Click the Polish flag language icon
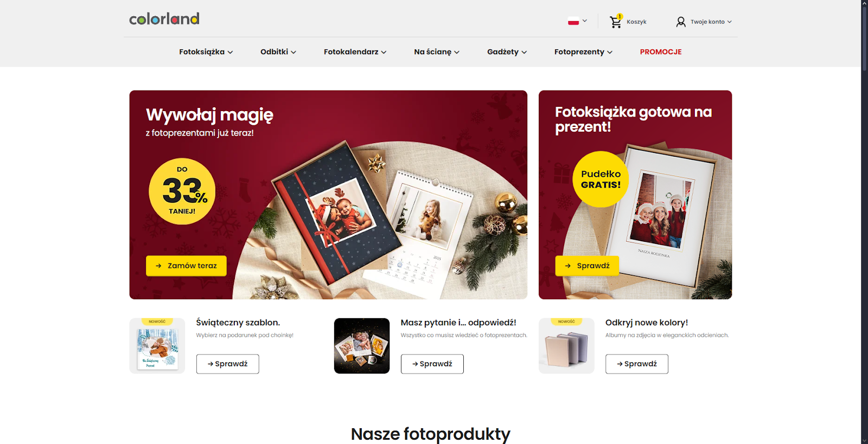The width and height of the screenshot is (868, 444). (x=573, y=22)
